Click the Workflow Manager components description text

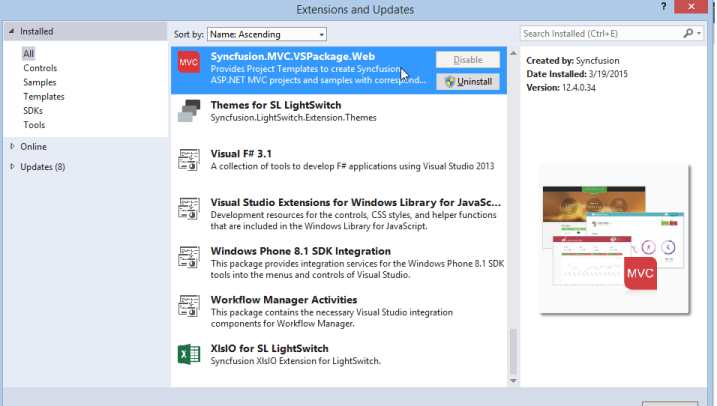pos(332,318)
